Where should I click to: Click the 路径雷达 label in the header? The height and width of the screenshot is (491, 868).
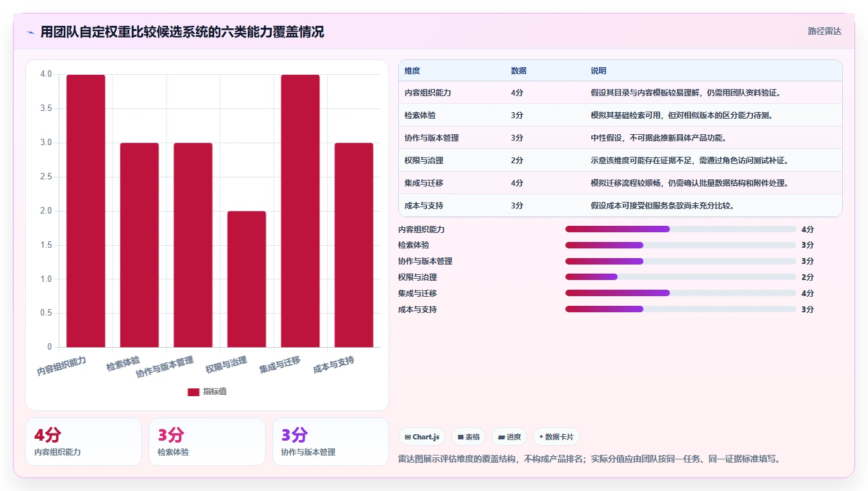coord(824,31)
